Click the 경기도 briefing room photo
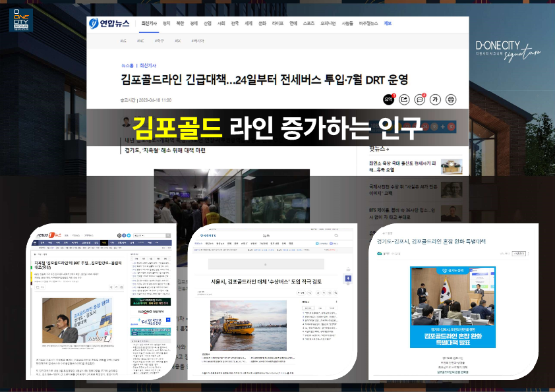This screenshot has width=555, height=392. pos(453,307)
